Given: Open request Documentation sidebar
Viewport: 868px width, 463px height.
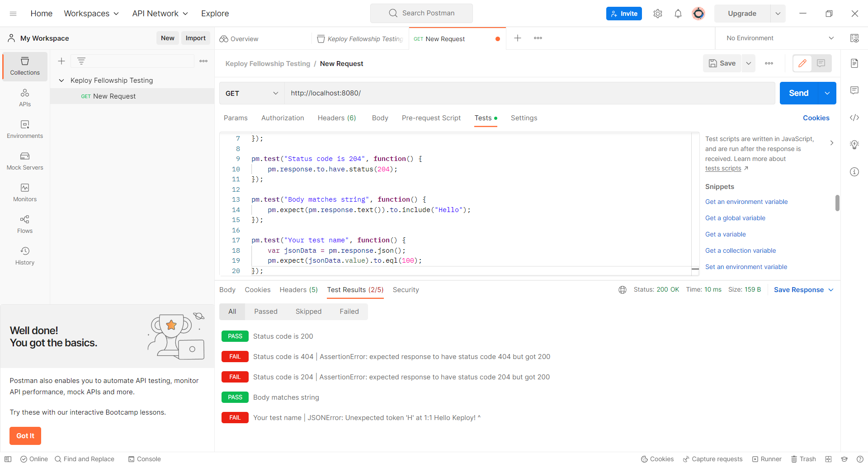Looking at the screenshot, I should (854, 63).
